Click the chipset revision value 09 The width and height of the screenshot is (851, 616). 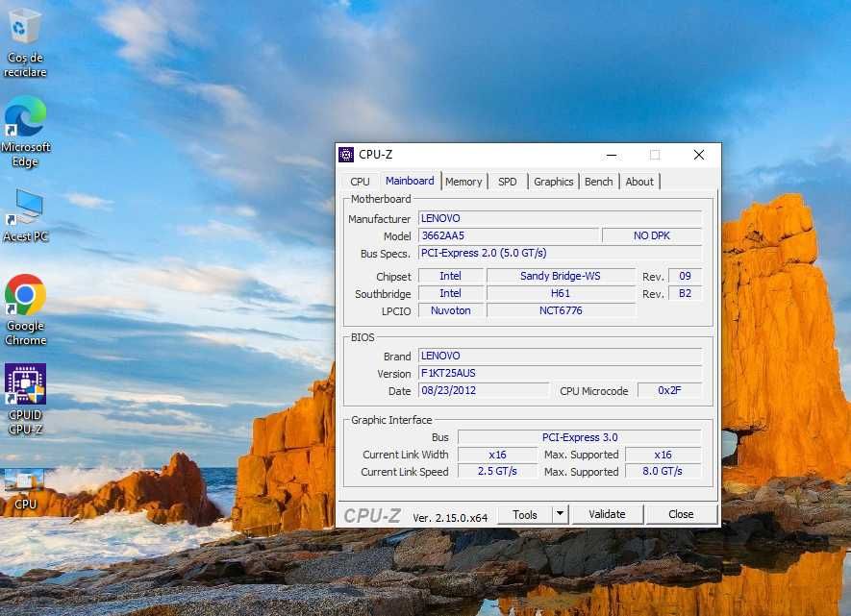pyautogui.click(x=685, y=276)
